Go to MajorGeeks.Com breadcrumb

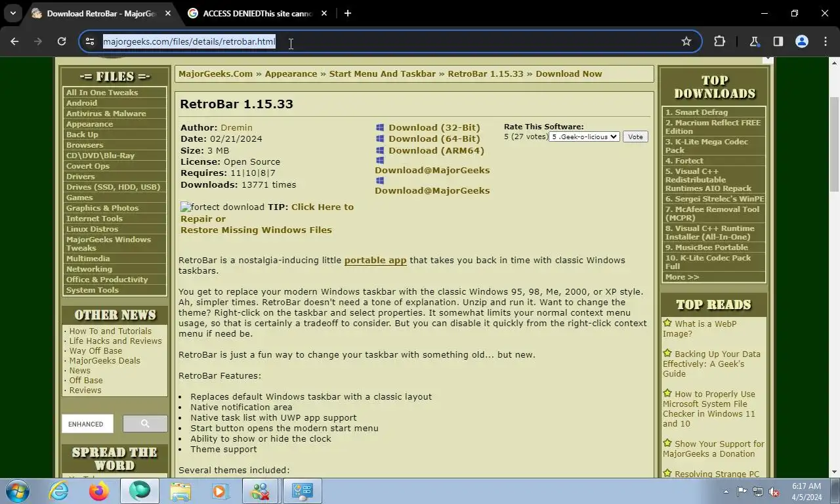215,73
